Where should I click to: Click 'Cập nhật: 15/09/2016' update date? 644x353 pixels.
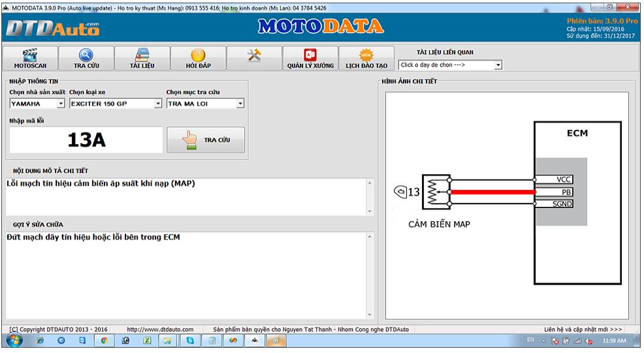pyautogui.click(x=595, y=29)
